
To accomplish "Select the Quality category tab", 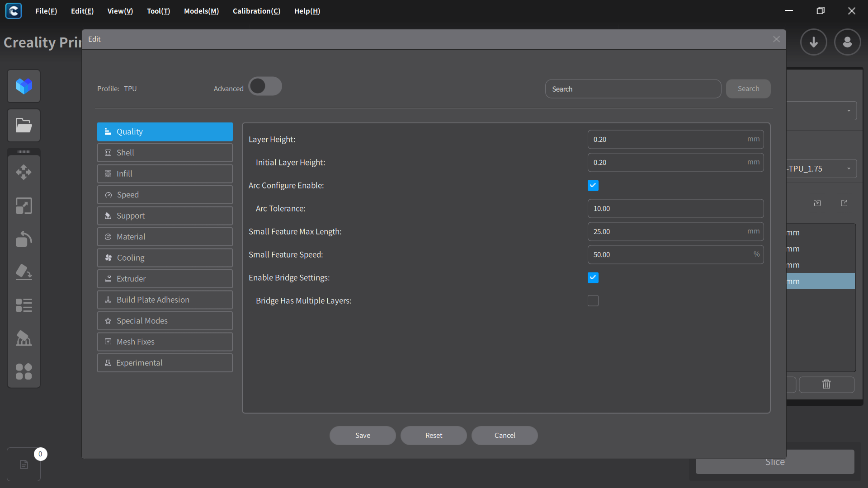I will 165,131.
